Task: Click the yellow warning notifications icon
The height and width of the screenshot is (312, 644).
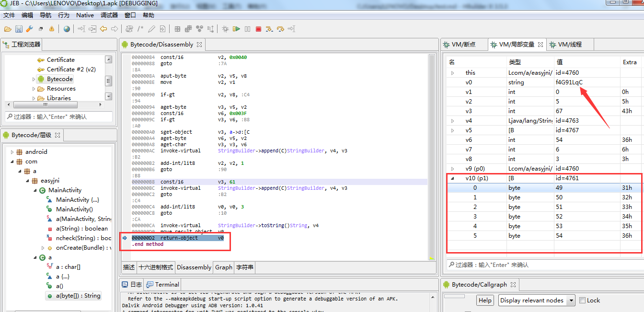Action: point(51,29)
